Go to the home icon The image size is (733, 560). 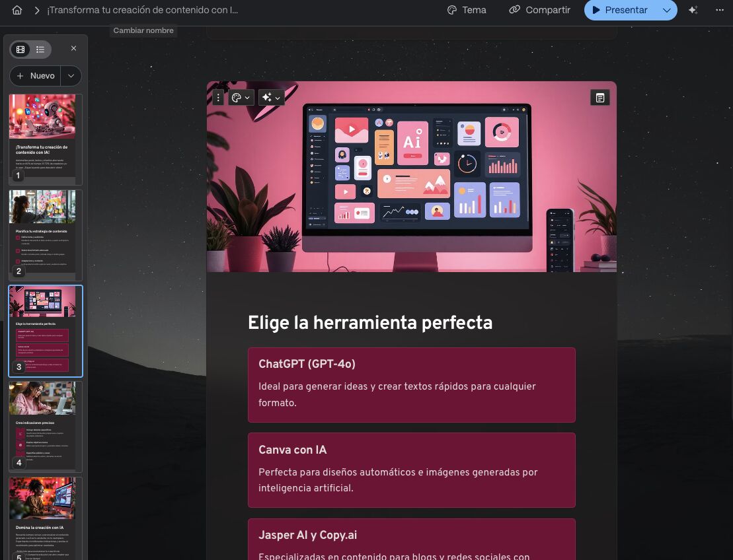(17, 10)
